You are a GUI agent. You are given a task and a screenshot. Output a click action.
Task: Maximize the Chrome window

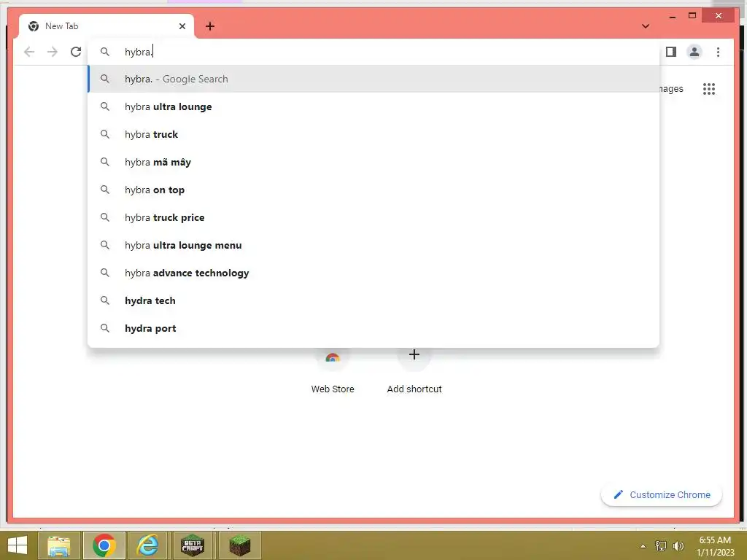692,16
